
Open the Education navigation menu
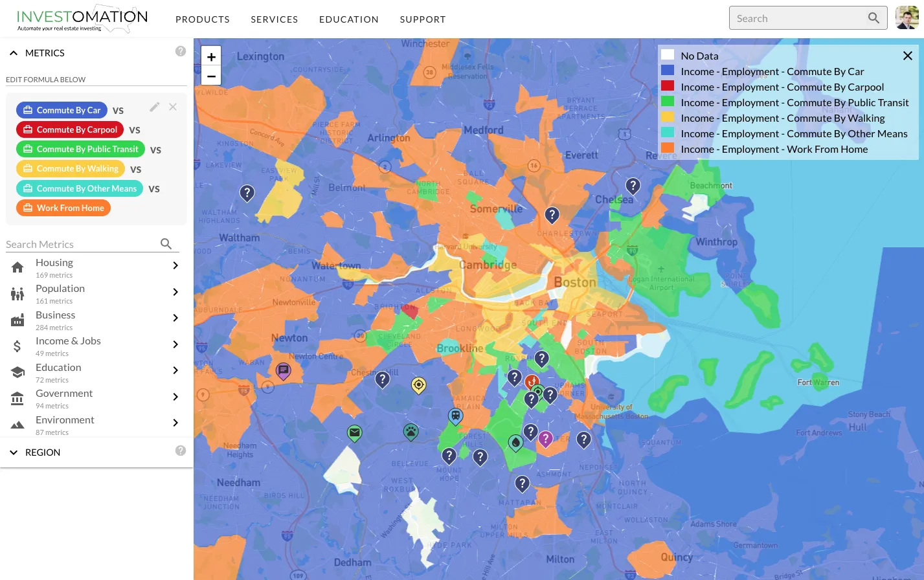(348, 19)
